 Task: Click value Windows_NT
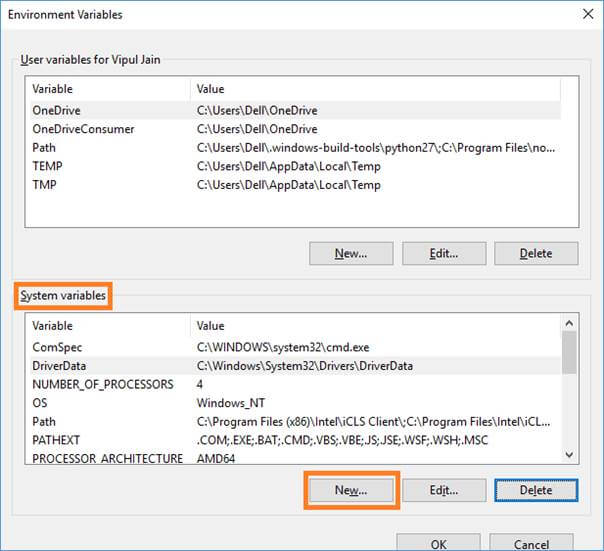231,403
